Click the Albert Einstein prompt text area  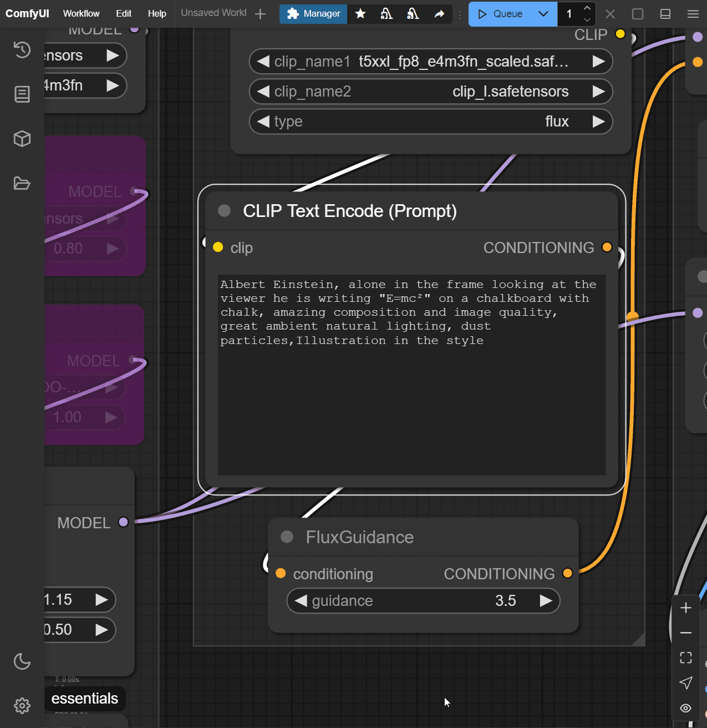pos(411,375)
